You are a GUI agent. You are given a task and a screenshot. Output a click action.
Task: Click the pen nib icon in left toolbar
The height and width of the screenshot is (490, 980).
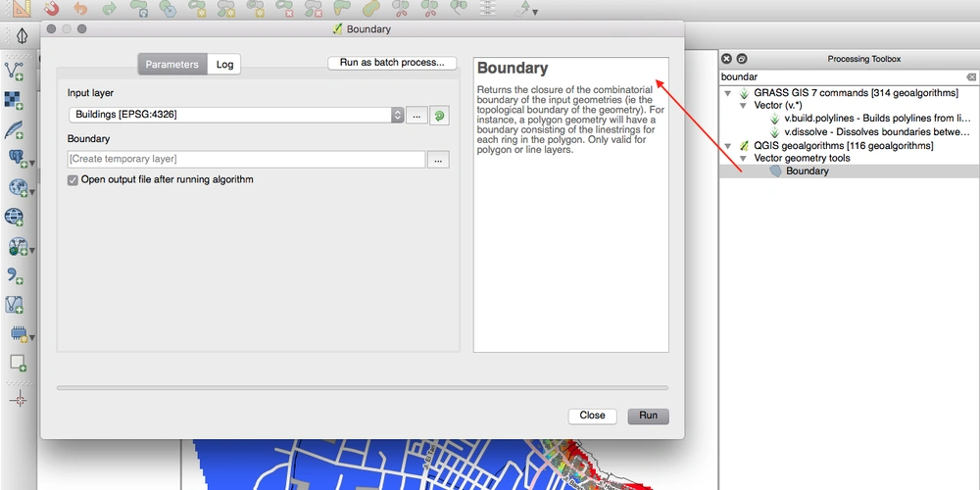(23, 36)
